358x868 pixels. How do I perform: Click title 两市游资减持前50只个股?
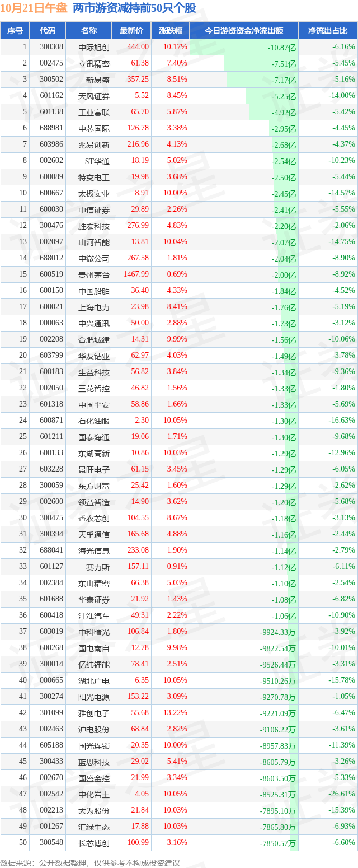tap(134, 8)
